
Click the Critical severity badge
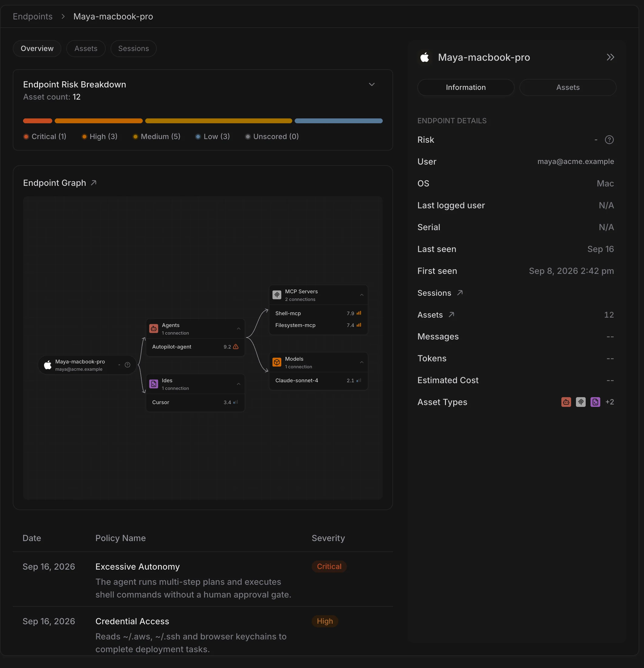click(x=329, y=567)
